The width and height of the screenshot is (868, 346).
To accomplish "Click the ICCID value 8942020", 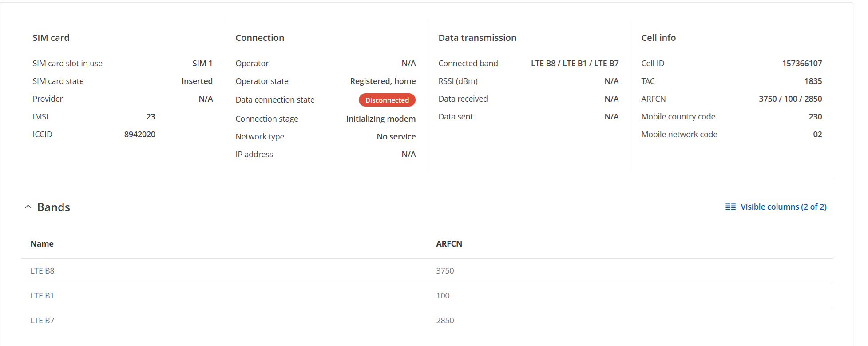I will click(140, 135).
